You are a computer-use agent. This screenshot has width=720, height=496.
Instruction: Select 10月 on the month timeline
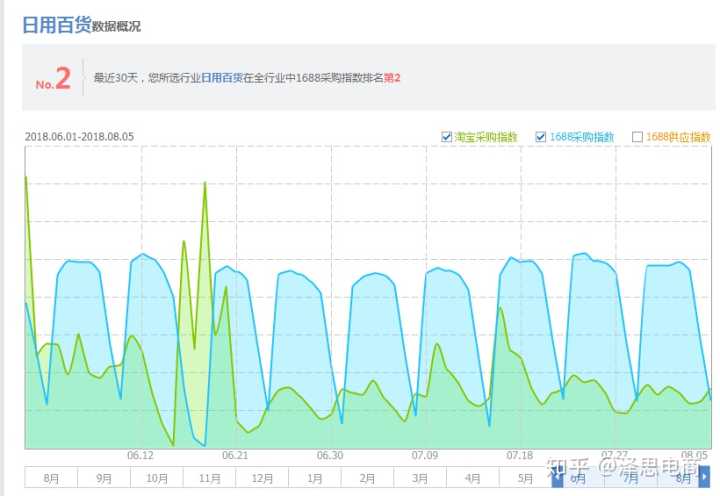point(157,478)
